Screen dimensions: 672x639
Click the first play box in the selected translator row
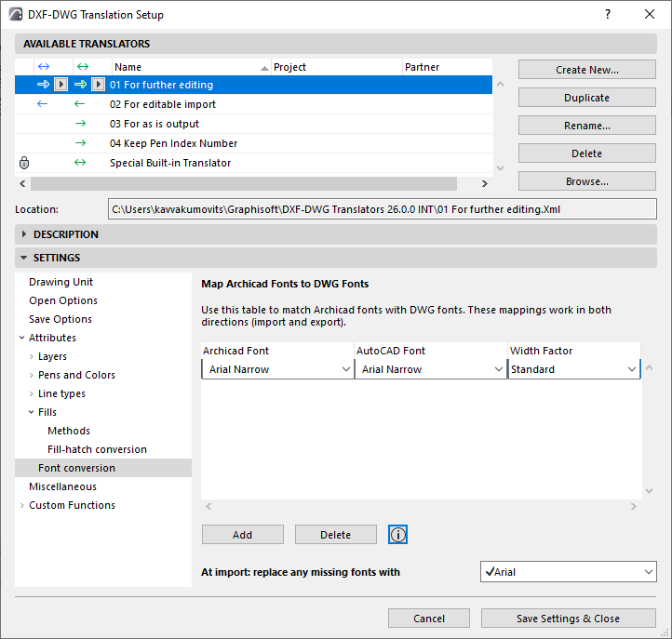[60, 85]
